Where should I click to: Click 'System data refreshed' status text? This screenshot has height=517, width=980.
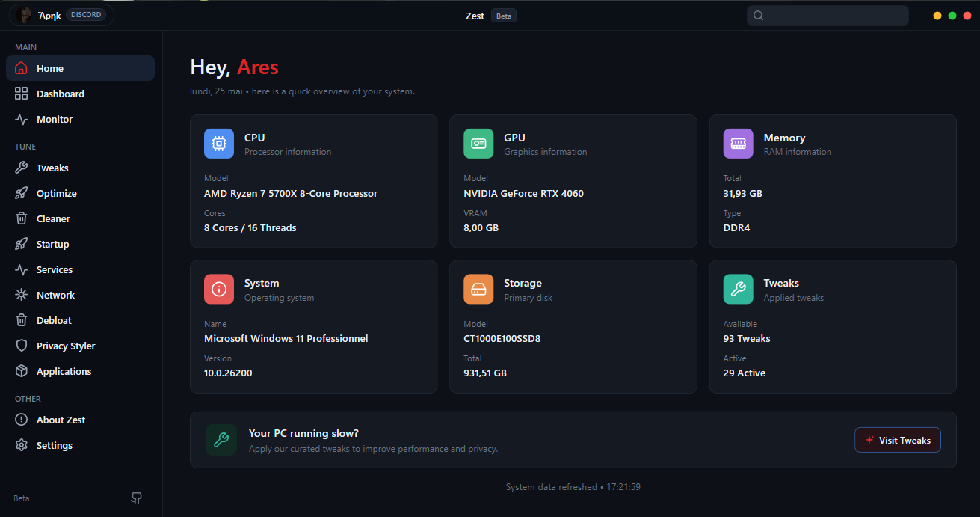pyautogui.click(x=550, y=487)
